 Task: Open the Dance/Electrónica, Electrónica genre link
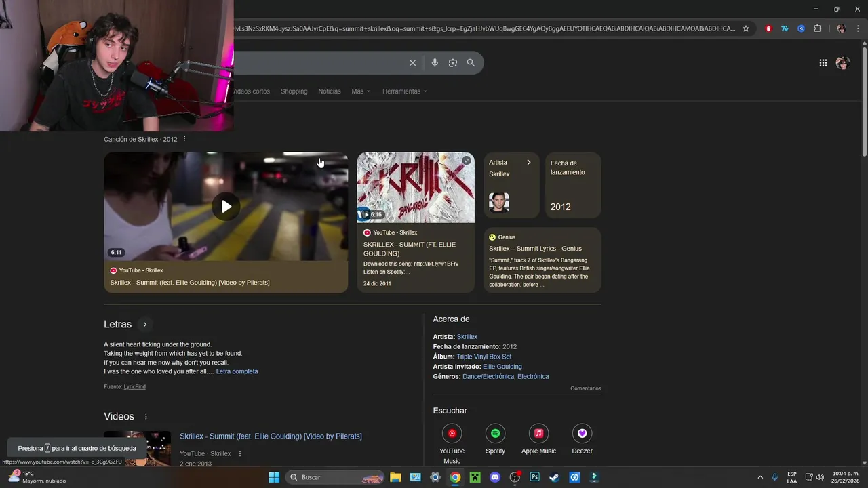pyautogui.click(x=506, y=376)
